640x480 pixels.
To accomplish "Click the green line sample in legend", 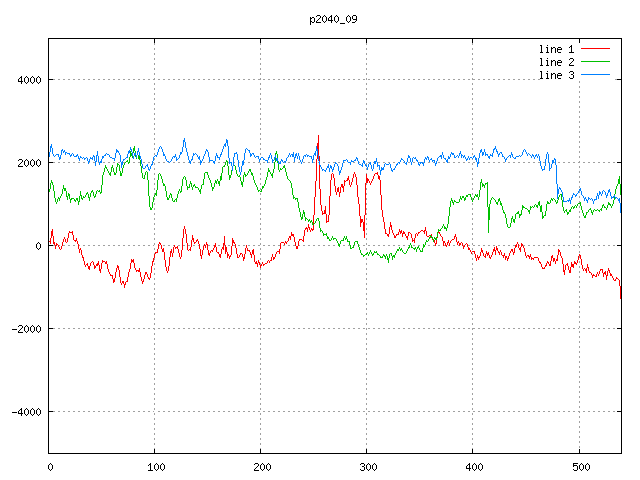I will (596, 62).
